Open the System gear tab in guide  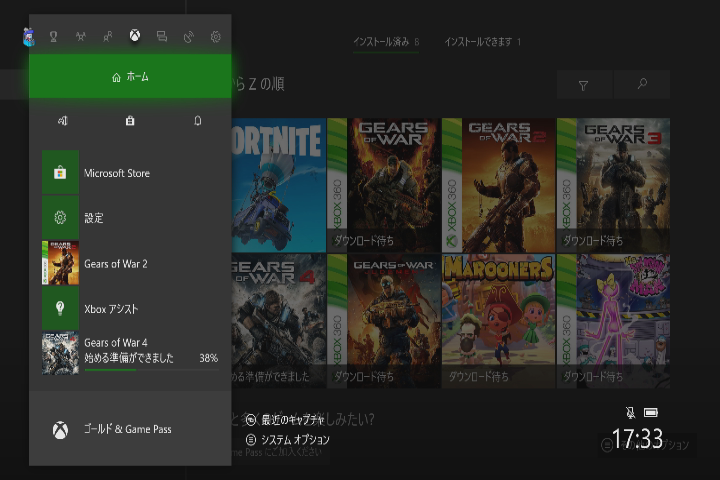(x=215, y=37)
